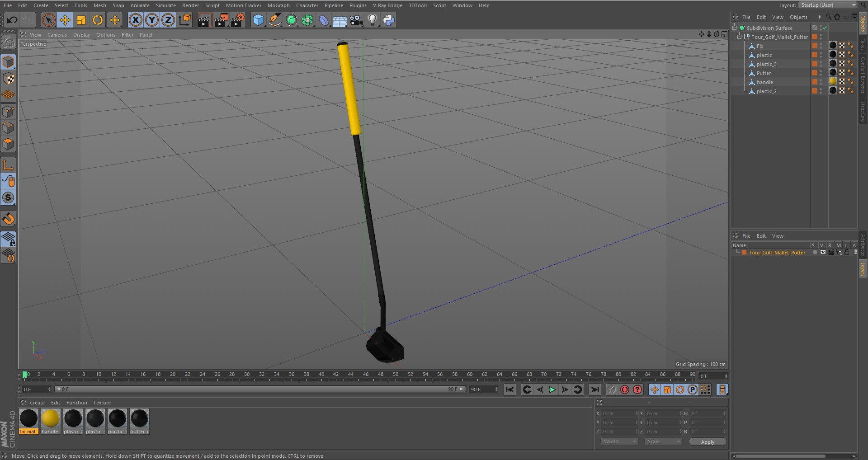Viewport: 868px width, 460px height.
Task: Switch to Model mode in left toolbar
Action: coord(8,62)
